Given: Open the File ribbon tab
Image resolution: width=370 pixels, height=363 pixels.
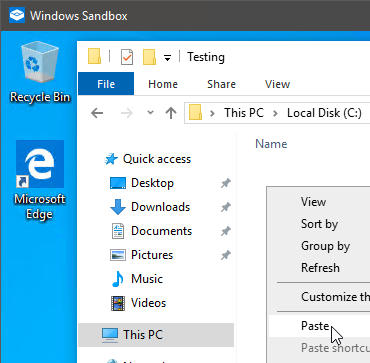Looking at the screenshot, I should [106, 84].
